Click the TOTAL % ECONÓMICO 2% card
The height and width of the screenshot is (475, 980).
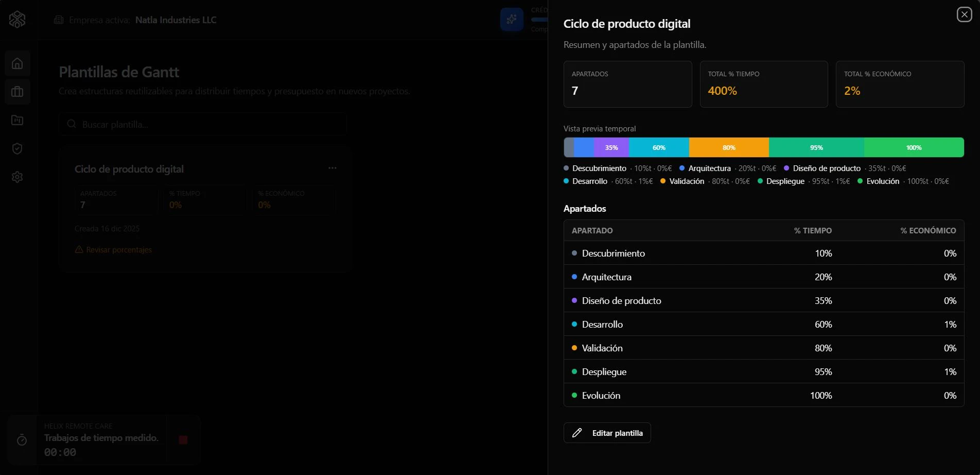coord(900,84)
